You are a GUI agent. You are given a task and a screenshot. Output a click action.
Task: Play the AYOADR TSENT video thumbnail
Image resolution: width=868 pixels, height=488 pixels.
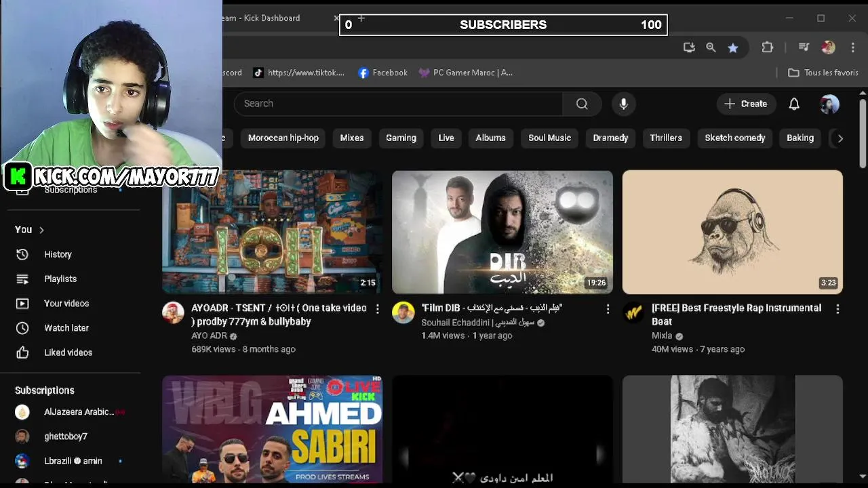tap(272, 232)
